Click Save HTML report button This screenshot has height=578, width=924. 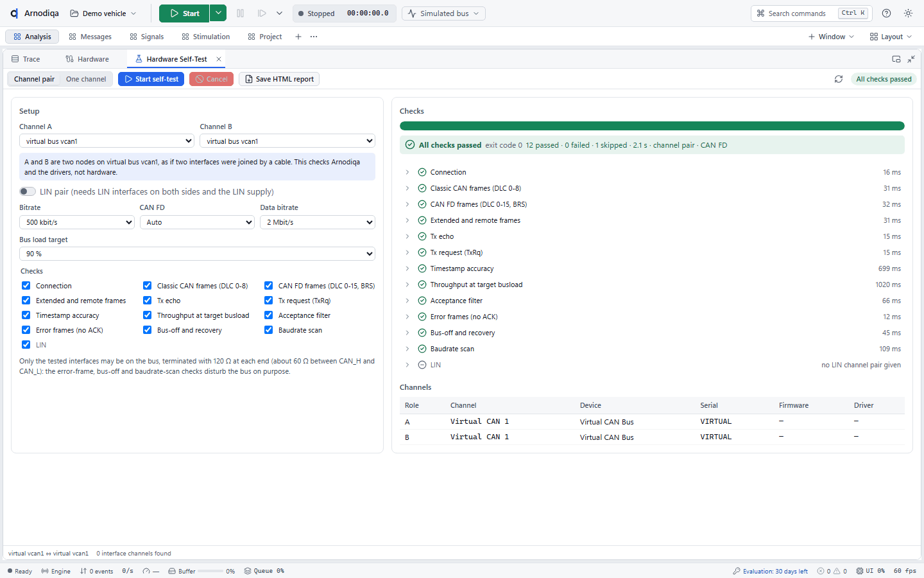point(279,79)
